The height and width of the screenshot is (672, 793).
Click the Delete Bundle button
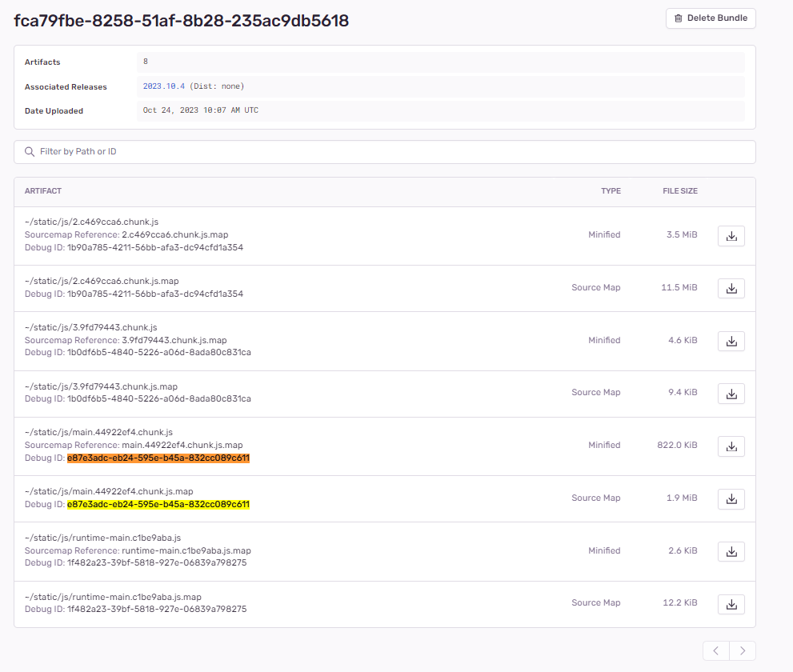pos(711,18)
